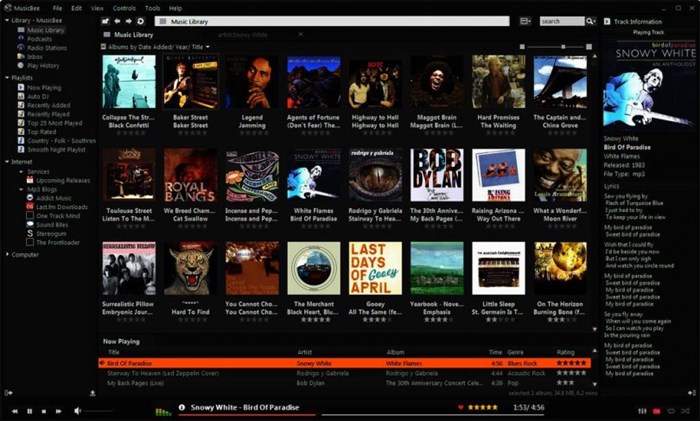Click the spectrum visualizer icon
700x421 pixels.
[x=163, y=411]
